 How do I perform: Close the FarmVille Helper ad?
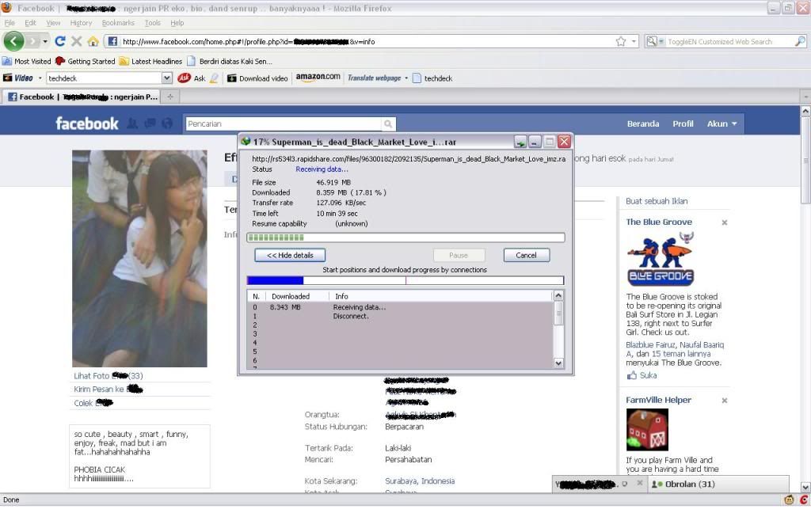pyautogui.click(x=724, y=400)
